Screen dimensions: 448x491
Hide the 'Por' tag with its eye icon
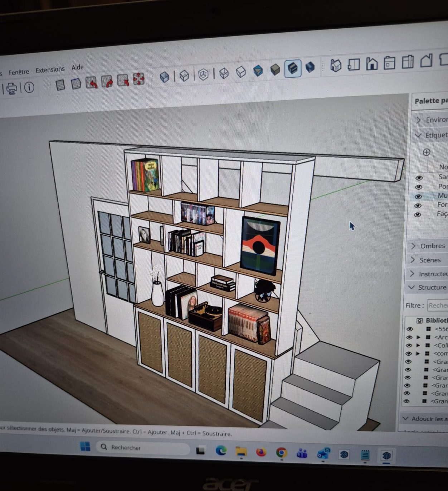point(418,187)
